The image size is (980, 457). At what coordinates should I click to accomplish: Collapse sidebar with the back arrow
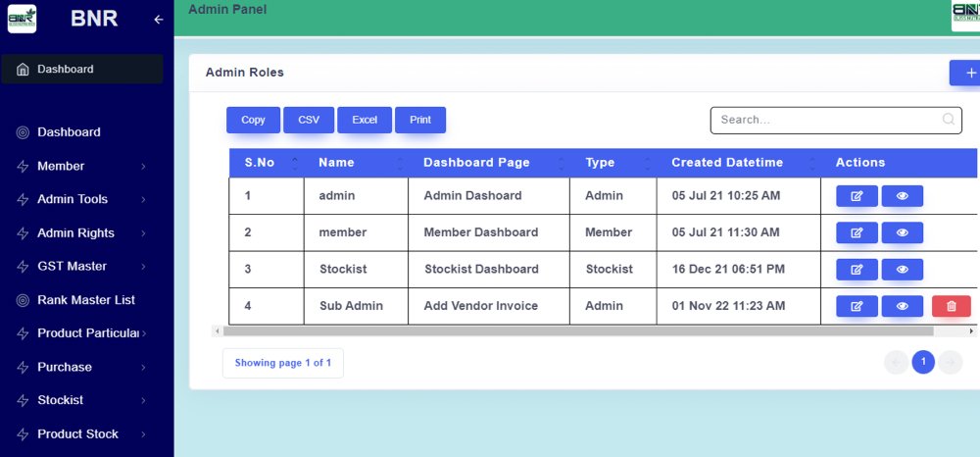click(x=158, y=20)
